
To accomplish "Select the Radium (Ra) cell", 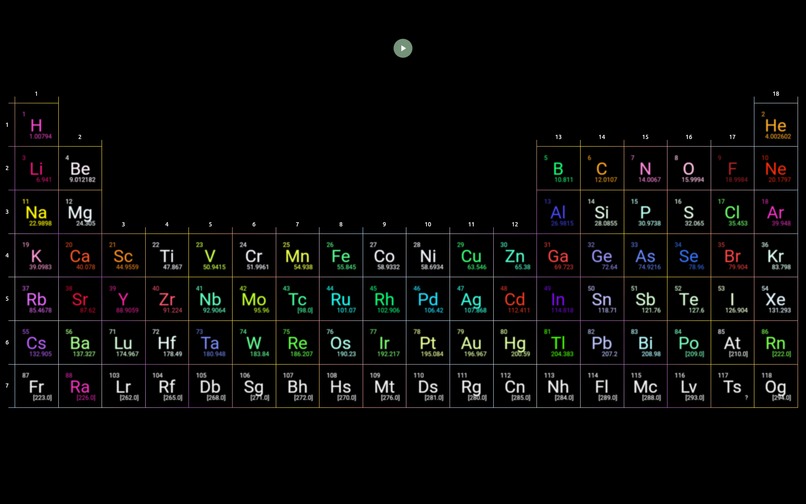I will click(80, 386).
